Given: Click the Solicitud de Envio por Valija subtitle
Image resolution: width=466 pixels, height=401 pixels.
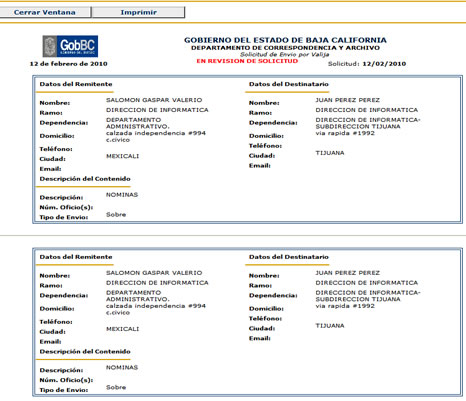Looking at the screenshot, I should [285, 54].
